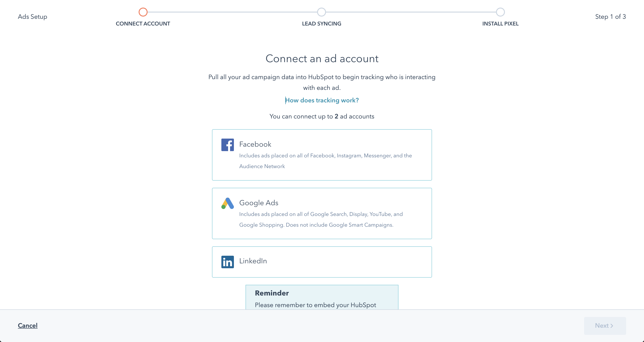The height and width of the screenshot is (342, 644).
Task: Click the Install Pixel step circle
Action: pos(500,12)
